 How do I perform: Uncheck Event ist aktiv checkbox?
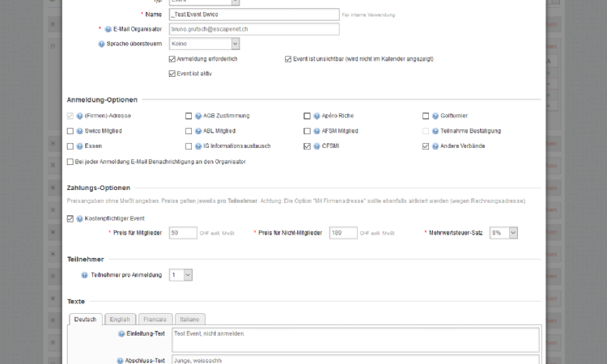tap(172, 74)
